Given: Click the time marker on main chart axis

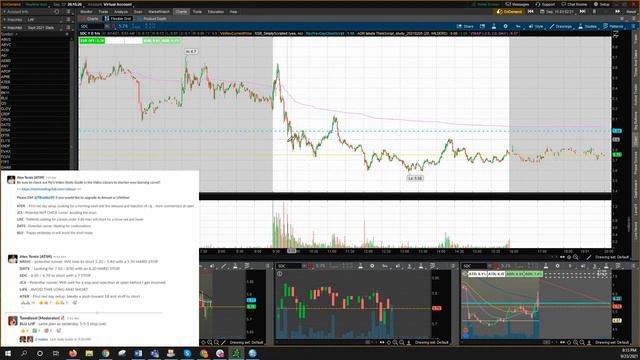Looking at the screenshot, I should coord(291,251).
